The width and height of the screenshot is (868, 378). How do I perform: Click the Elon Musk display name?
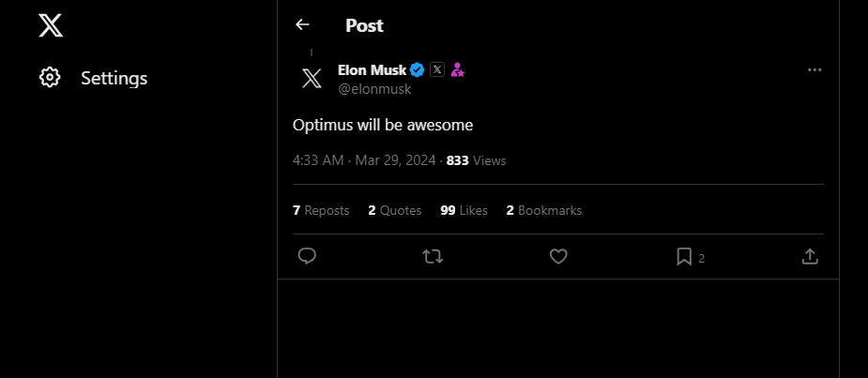373,70
